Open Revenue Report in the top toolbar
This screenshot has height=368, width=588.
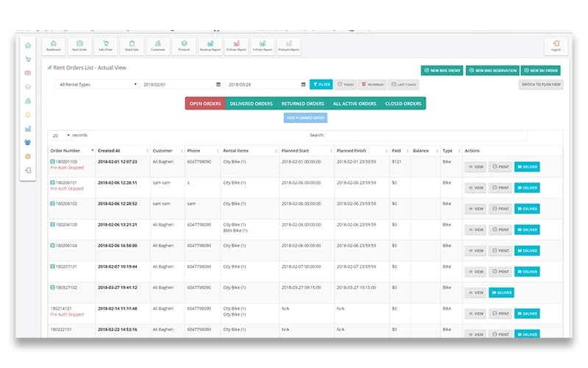(x=210, y=46)
